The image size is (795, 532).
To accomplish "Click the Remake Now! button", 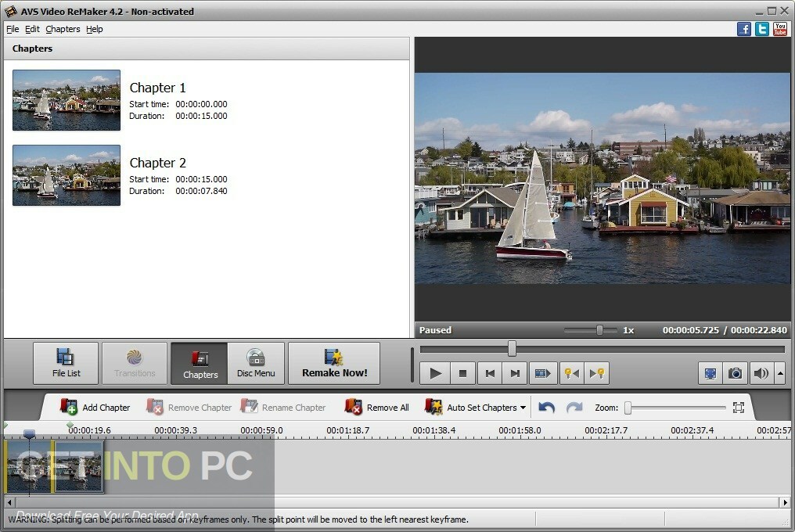I will coord(334,363).
